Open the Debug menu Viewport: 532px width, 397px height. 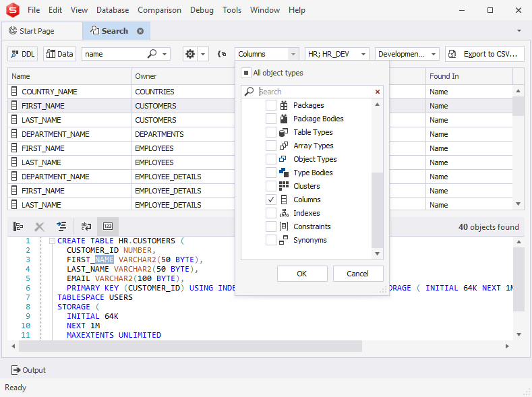pos(202,10)
